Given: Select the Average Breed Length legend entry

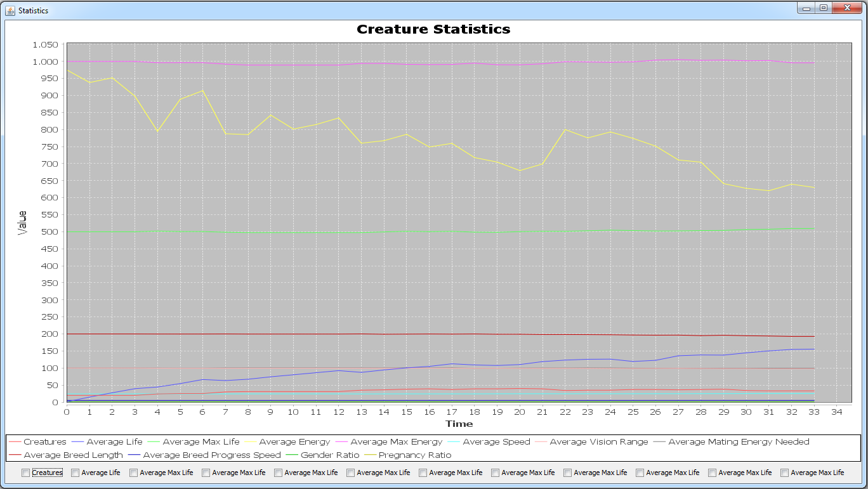Looking at the screenshot, I should tap(66, 455).
